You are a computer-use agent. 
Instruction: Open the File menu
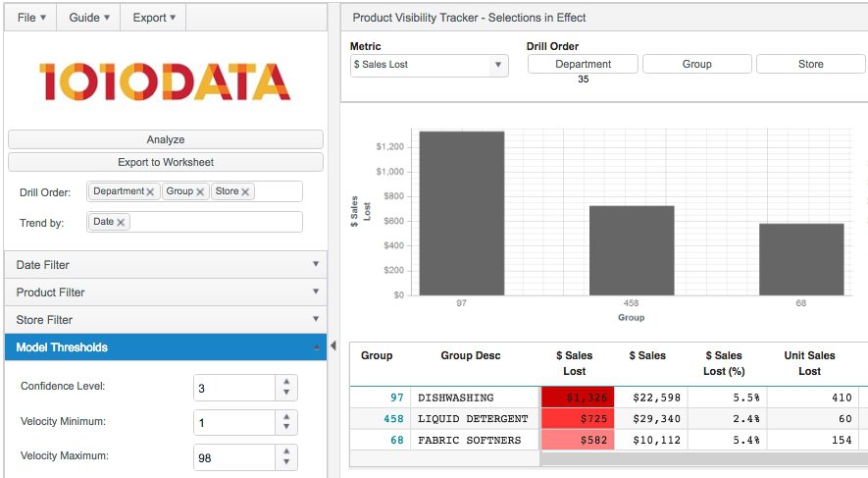tap(31, 18)
